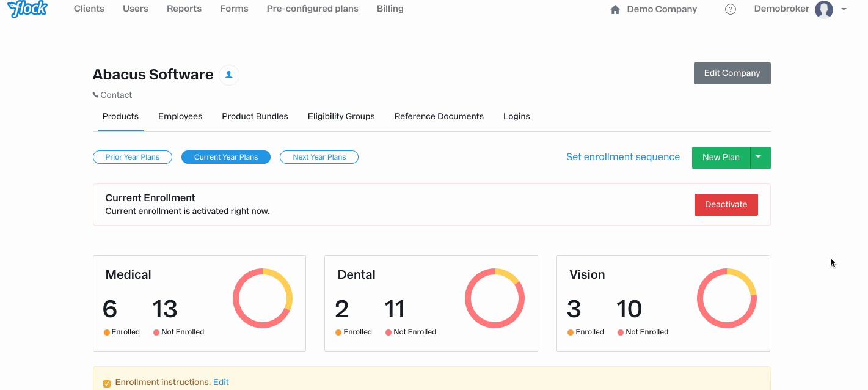Screen dimensions: 868x390
Task: Click the Dental enrolled count 2
Action: pos(342,309)
